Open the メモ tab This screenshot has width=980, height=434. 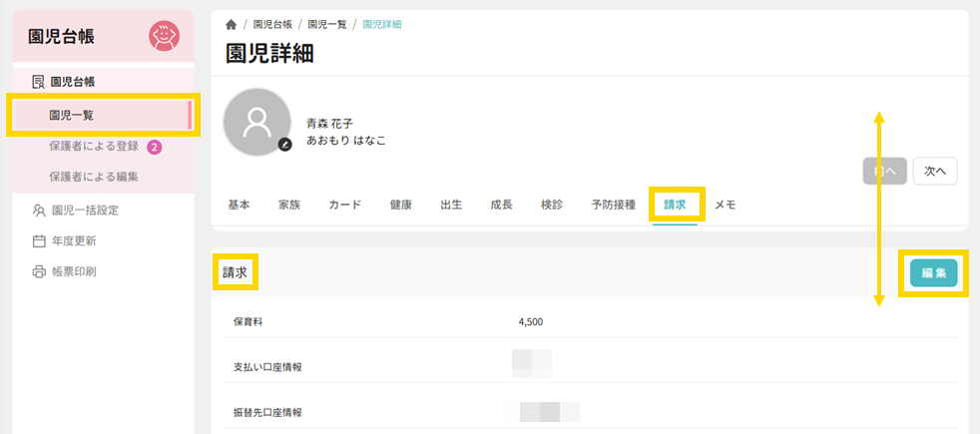(x=725, y=205)
